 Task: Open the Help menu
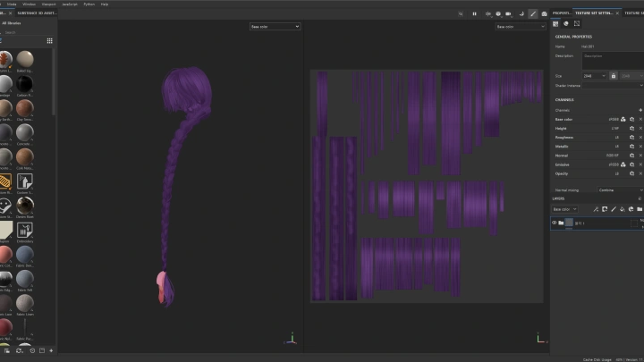point(105,4)
